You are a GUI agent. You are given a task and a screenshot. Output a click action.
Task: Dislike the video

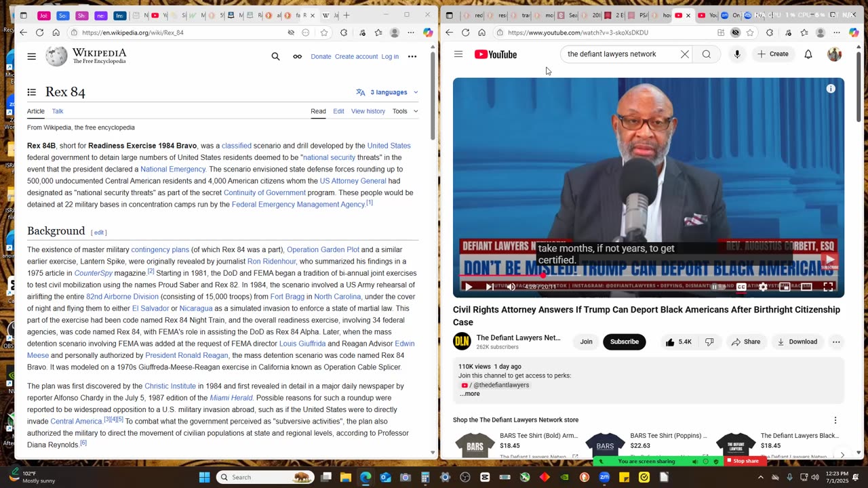(709, 342)
